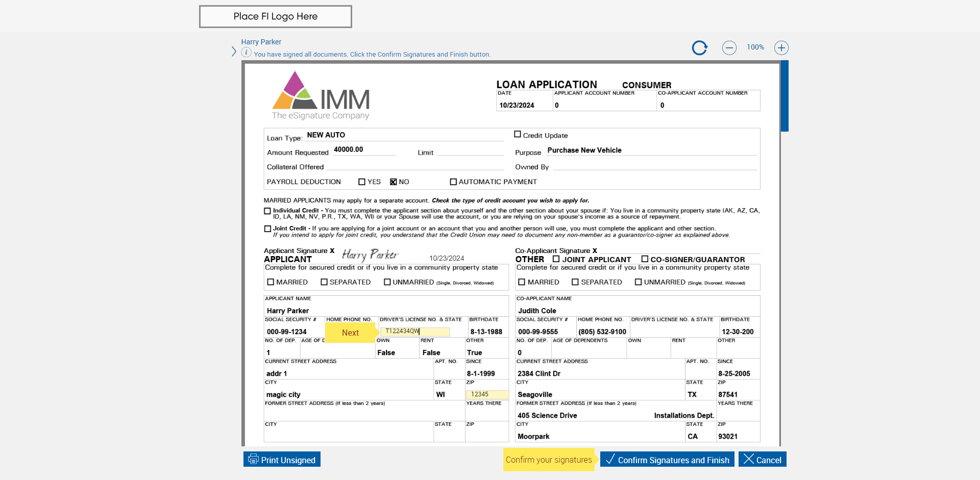The height and width of the screenshot is (480, 980).
Task: Click applicant address addr 1
Action: (x=277, y=373)
